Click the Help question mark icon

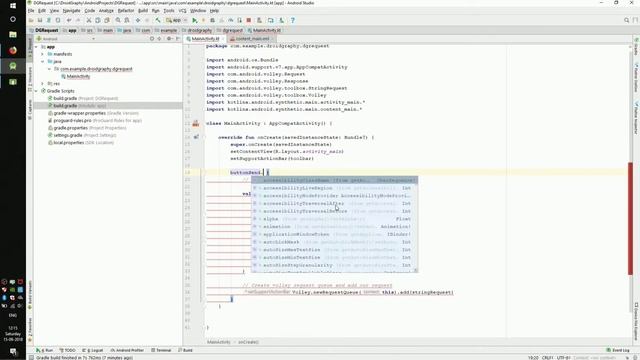293,20
